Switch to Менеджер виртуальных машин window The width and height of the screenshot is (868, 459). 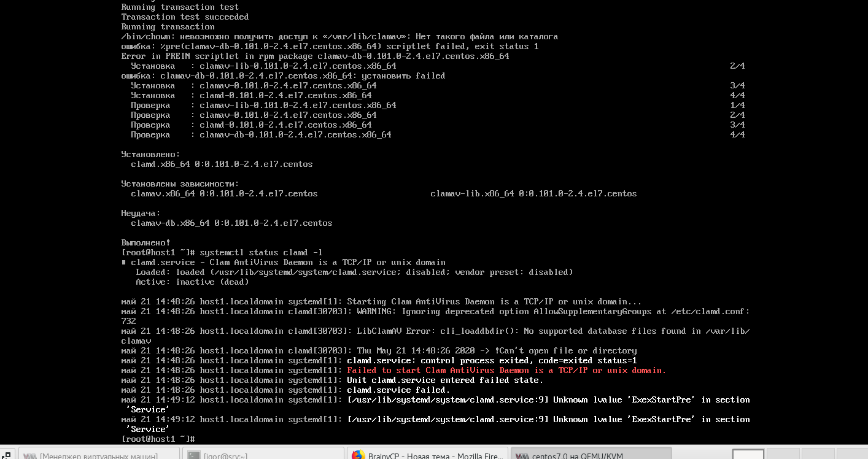click(x=98, y=455)
